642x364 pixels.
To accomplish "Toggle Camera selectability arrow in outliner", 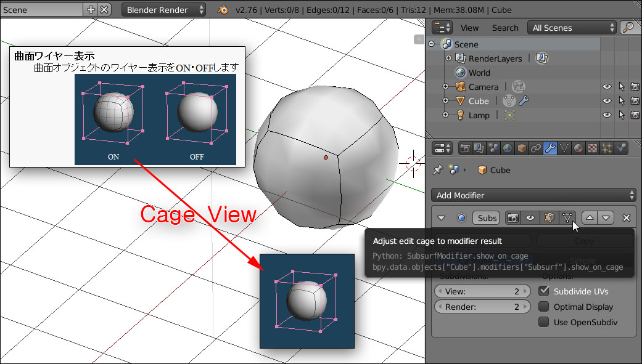I will 622,87.
